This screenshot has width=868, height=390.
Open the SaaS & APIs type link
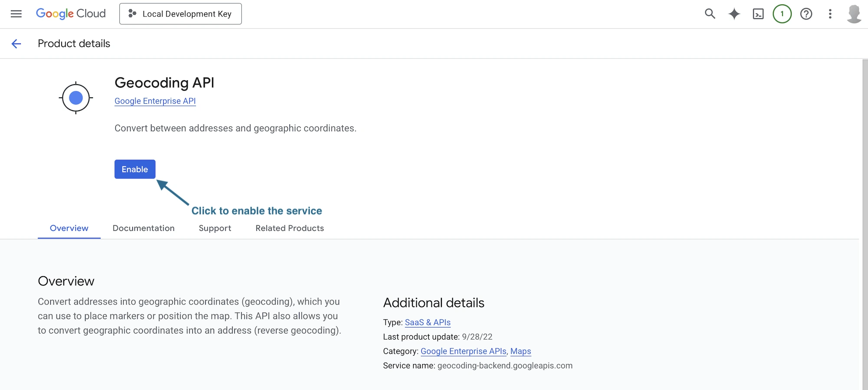[x=427, y=322]
